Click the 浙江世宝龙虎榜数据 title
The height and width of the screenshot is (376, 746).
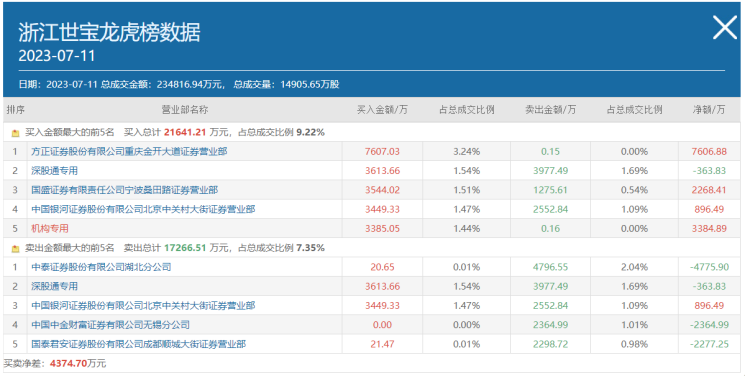[x=109, y=32]
